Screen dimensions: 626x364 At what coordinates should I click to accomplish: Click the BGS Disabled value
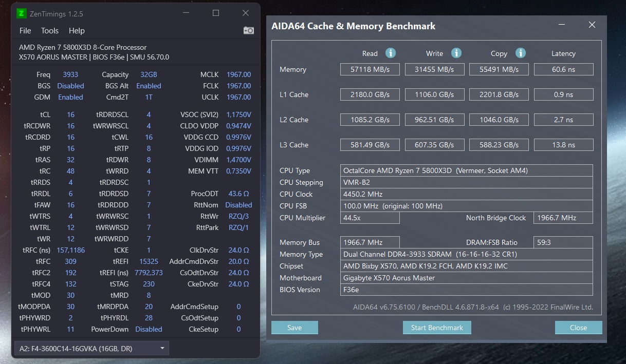pyautogui.click(x=70, y=86)
